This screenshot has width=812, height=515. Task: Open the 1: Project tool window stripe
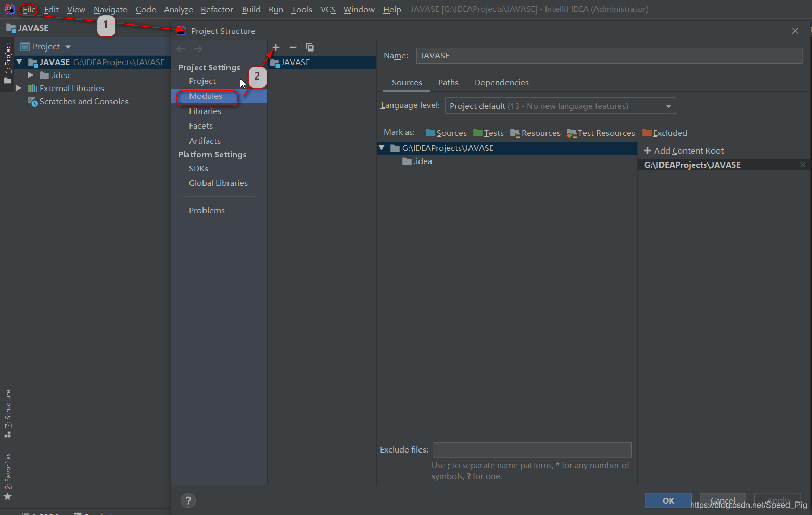8,63
